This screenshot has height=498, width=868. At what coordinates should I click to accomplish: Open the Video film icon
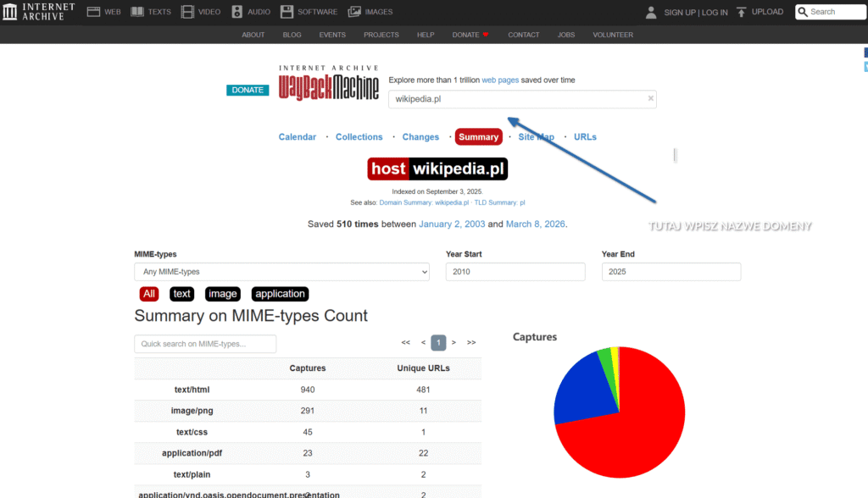click(188, 12)
